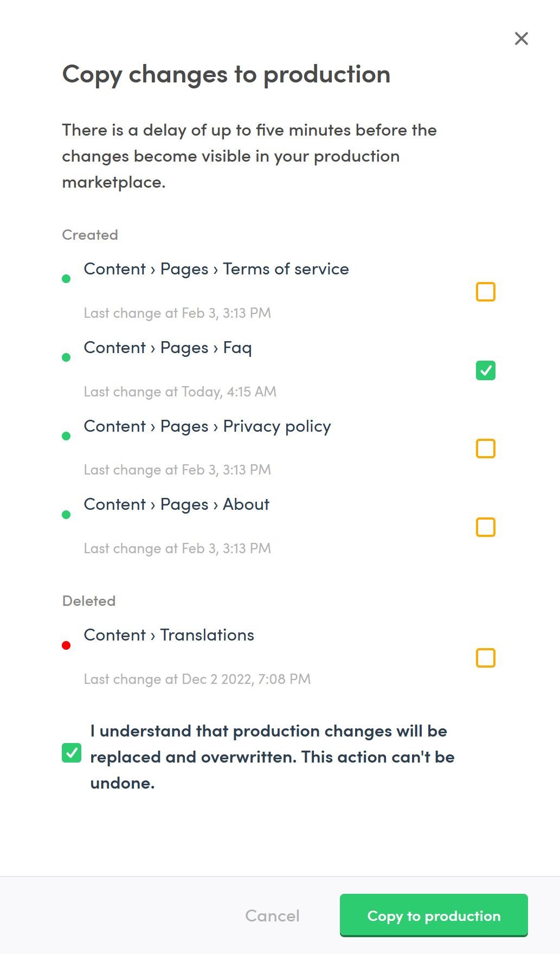The height and width of the screenshot is (954, 560).
Task: Uncheck the overwrite acknowledgement checkbox
Action: [72, 753]
